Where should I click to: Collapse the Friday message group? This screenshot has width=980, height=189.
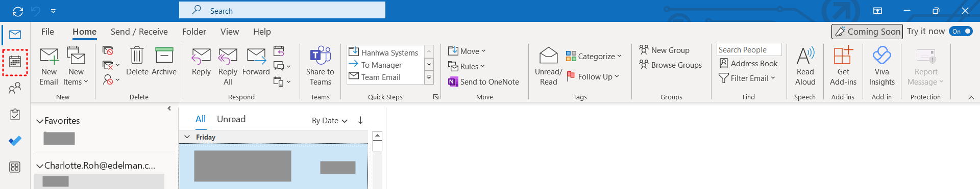click(187, 137)
